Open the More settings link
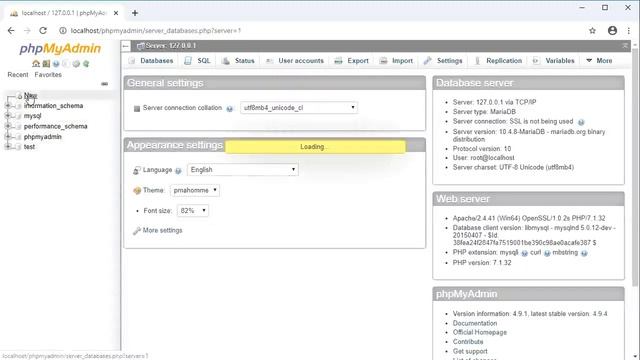Image resolution: width=640 pixels, height=360 pixels. [x=162, y=231]
